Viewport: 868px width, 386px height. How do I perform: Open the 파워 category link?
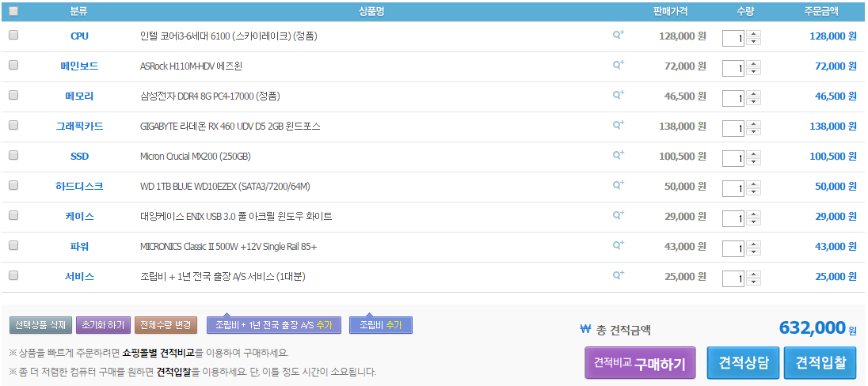coord(79,247)
